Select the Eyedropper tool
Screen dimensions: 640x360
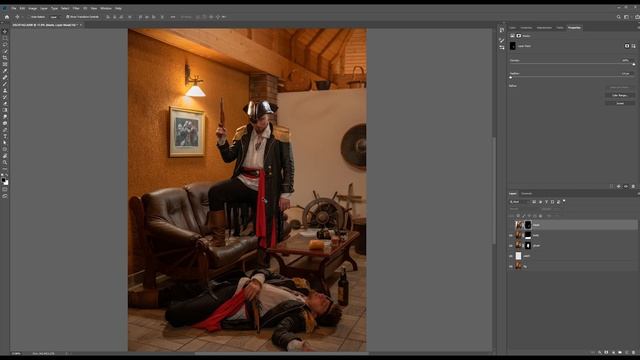coord(5,71)
